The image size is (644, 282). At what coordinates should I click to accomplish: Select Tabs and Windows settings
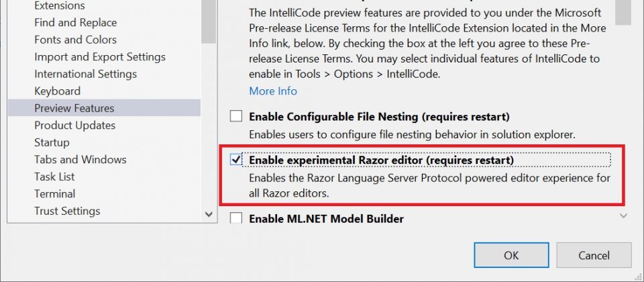click(80, 159)
